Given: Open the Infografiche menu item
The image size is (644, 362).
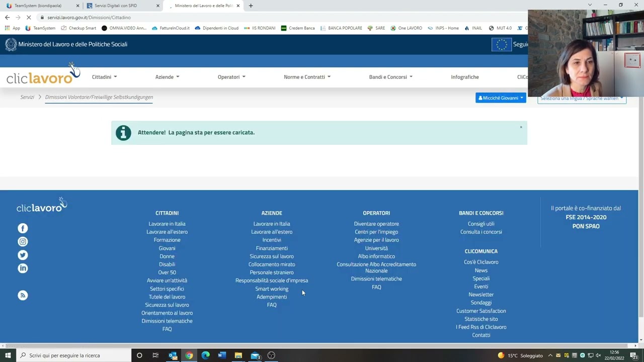Looking at the screenshot, I should coord(465,77).
